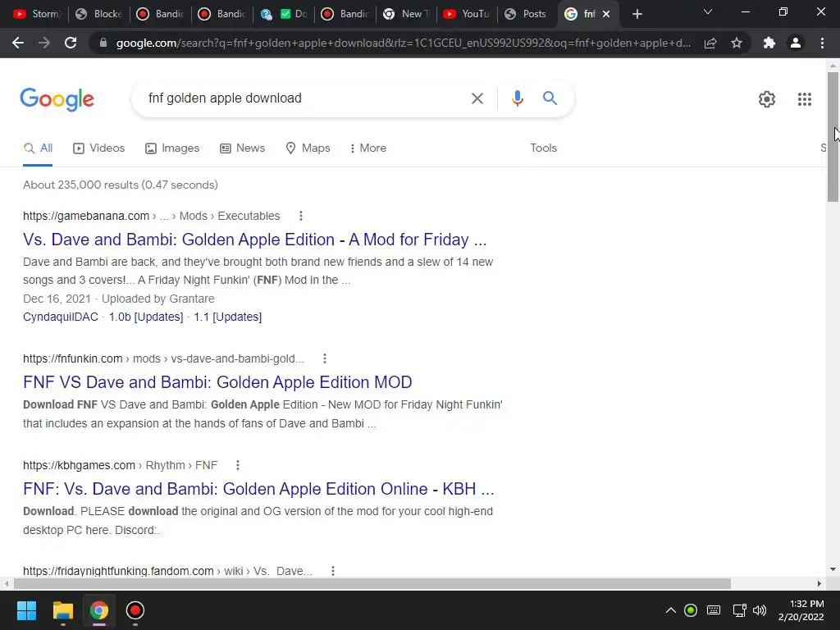Open the 1.1 [Updates] sitelink

(228, 317)
